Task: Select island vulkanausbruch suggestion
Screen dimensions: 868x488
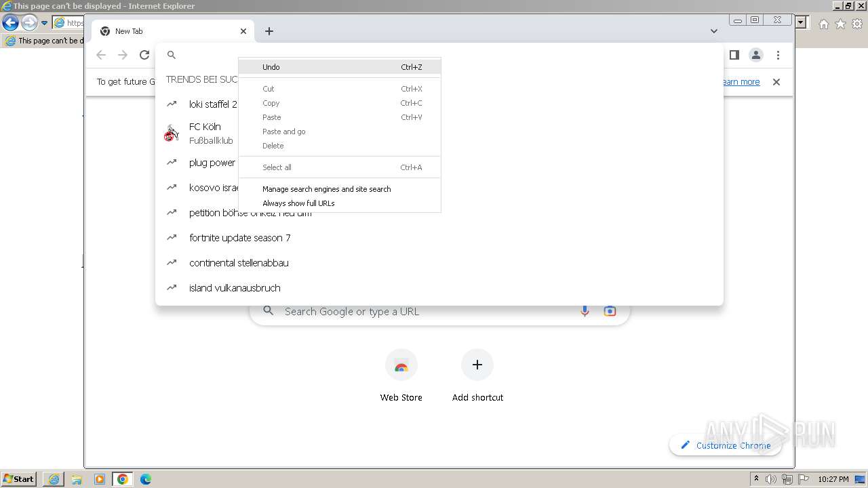Action: point(439,288)
